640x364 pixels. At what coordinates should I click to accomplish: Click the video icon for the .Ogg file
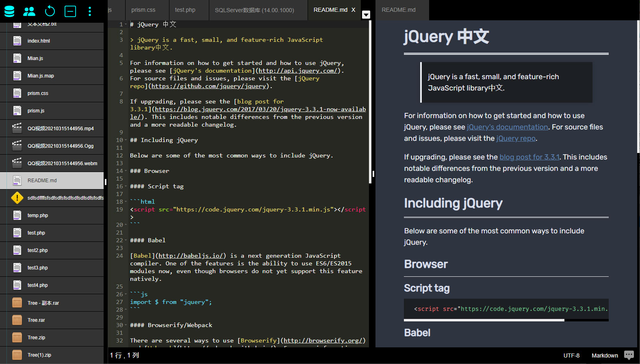[x=17, y=146]
